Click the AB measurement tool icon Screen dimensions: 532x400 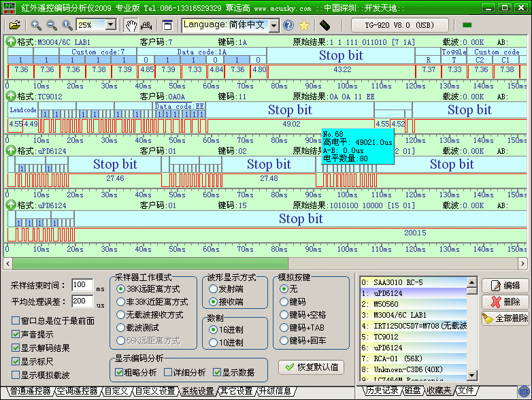pos(146,25)
